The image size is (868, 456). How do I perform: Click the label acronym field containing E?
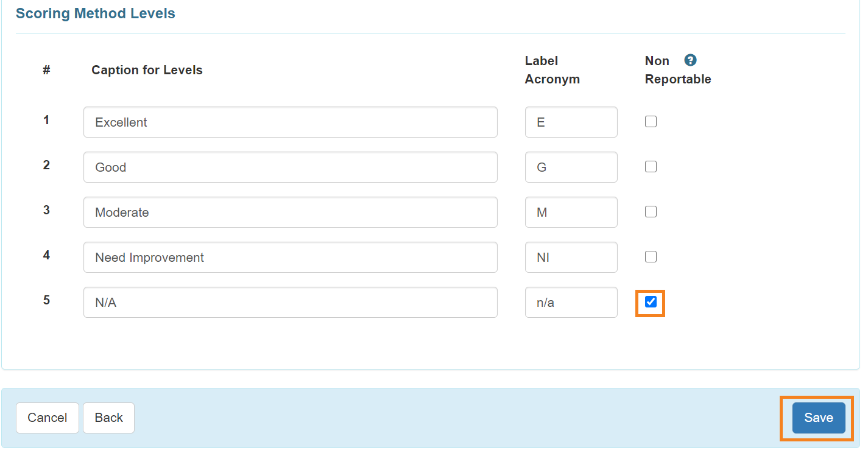click(x=571, y=122)
